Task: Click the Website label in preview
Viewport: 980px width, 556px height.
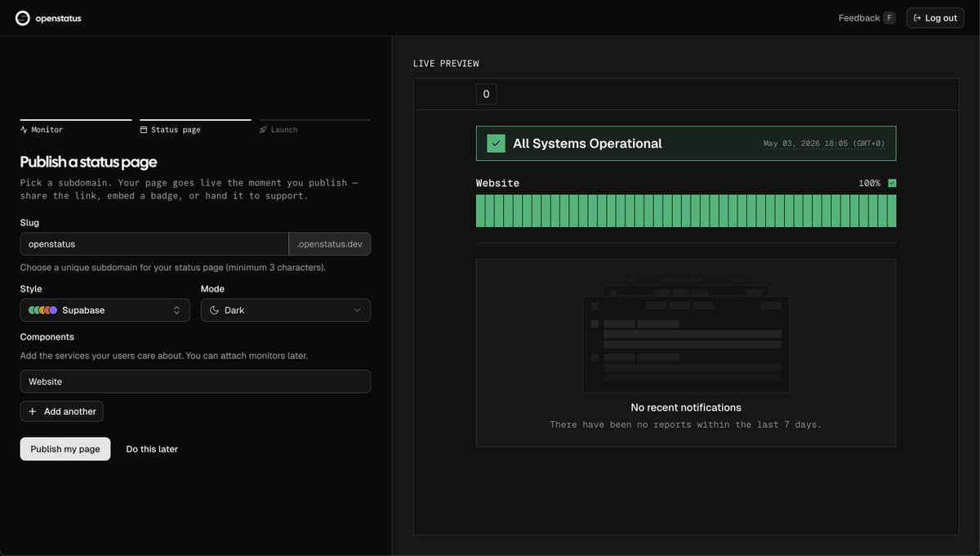Action: pyautogui.click(x=497, y=183)
